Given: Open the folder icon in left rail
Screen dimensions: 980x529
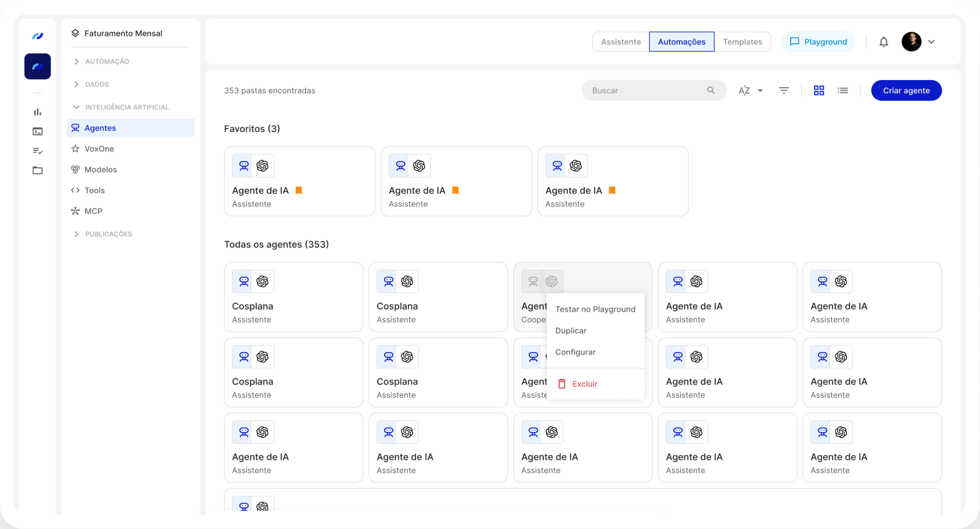Looking at the screenshot, I should pos(37,171).
